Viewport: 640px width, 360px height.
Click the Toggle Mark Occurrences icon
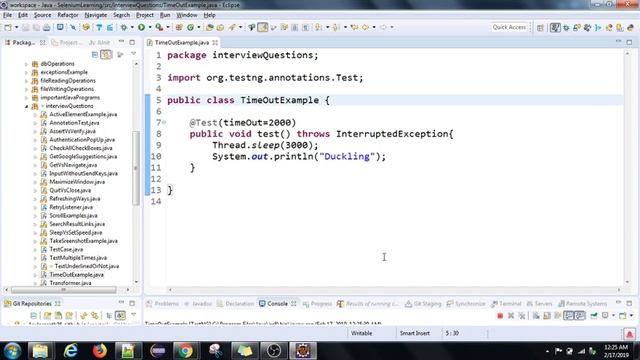point(262,27)
